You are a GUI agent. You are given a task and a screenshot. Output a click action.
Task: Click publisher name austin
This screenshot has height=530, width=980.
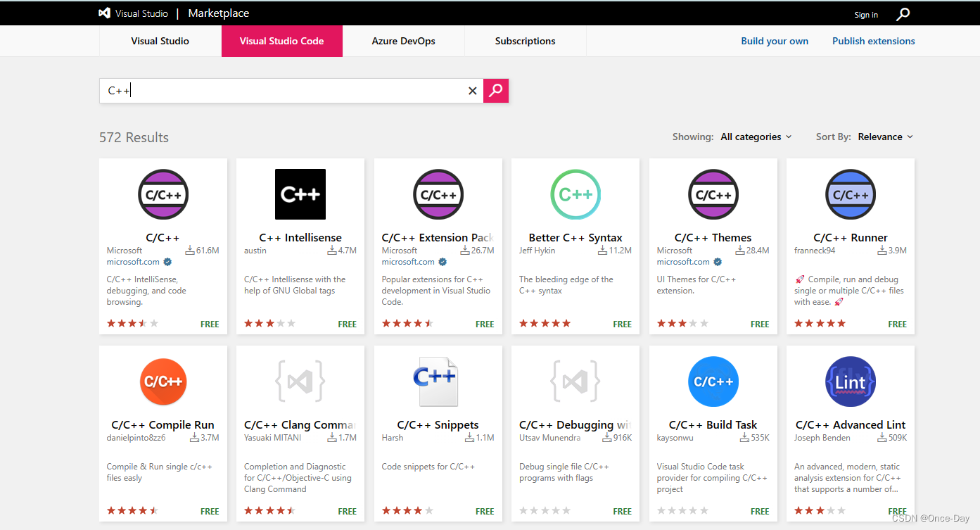(255, 251)
